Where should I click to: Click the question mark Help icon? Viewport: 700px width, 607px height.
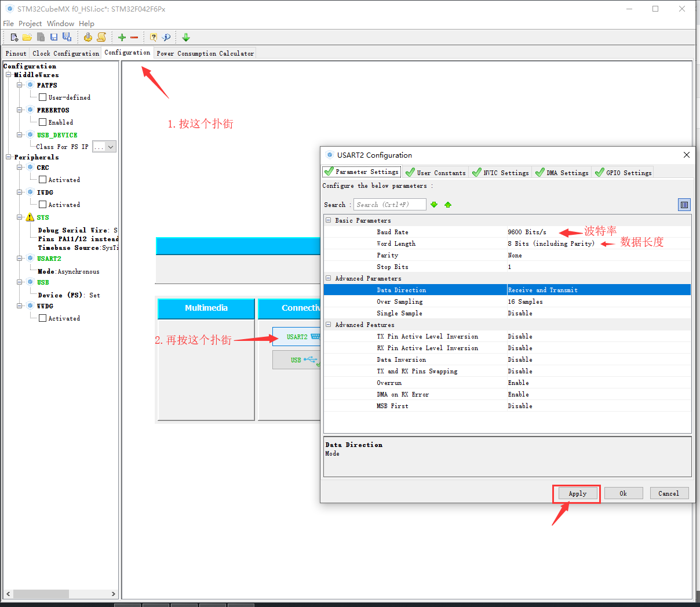[x=154, y=37]
